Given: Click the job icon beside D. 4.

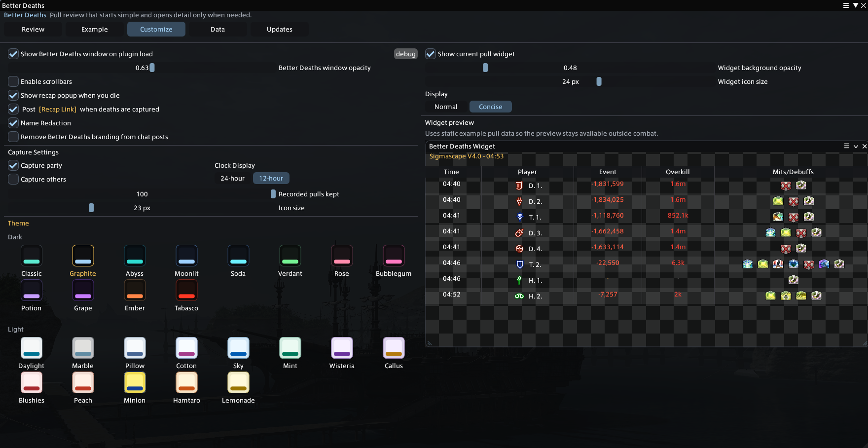Looking at the screenshot, I should 519,249.
